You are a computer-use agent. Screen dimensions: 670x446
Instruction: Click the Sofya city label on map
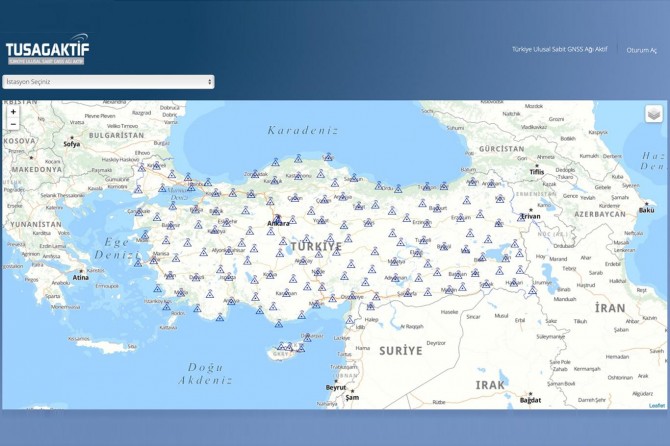coord(71,144)
